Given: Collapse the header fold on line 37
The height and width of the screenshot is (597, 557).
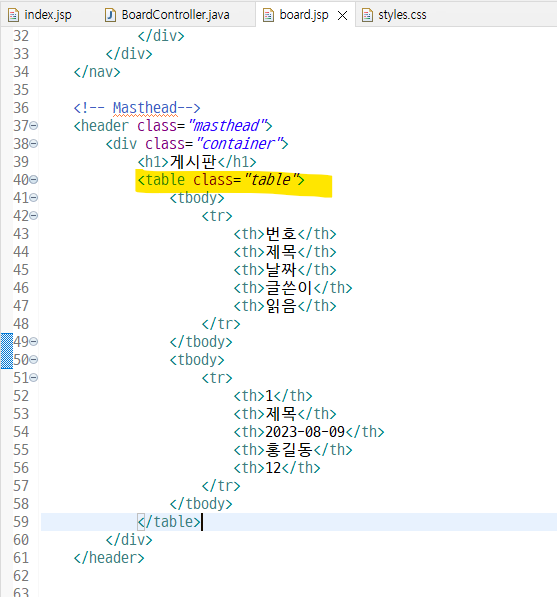Looking at the screenshot, I should 34,125.
